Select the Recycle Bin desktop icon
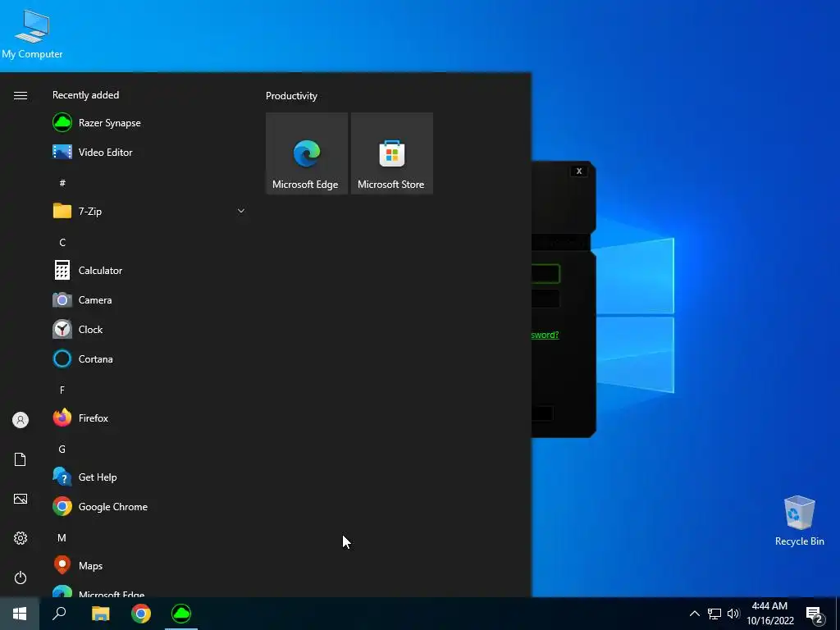The height and width of the screenshot is (630, 840). click(799, 521)
